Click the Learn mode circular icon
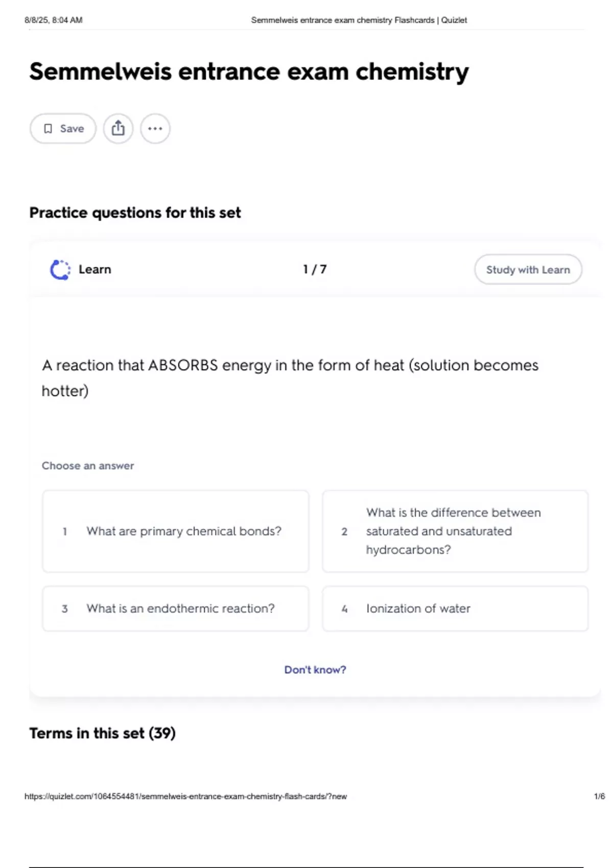This screenshot has height=868, width=613. point(60,270)
